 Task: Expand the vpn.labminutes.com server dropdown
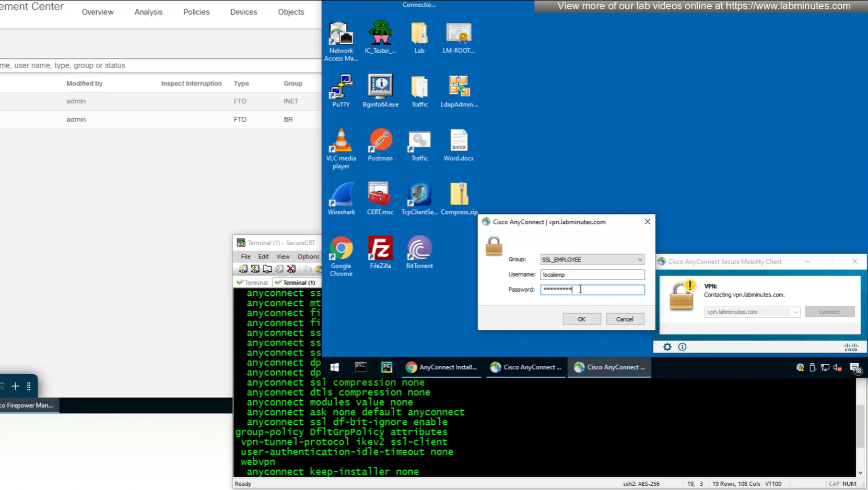tap(795, 312)
